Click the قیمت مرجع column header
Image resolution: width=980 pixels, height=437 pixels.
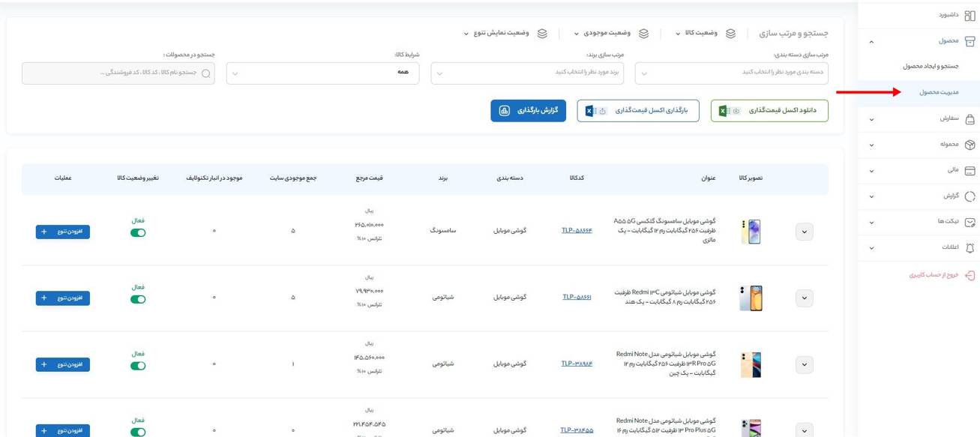[369, 178]
